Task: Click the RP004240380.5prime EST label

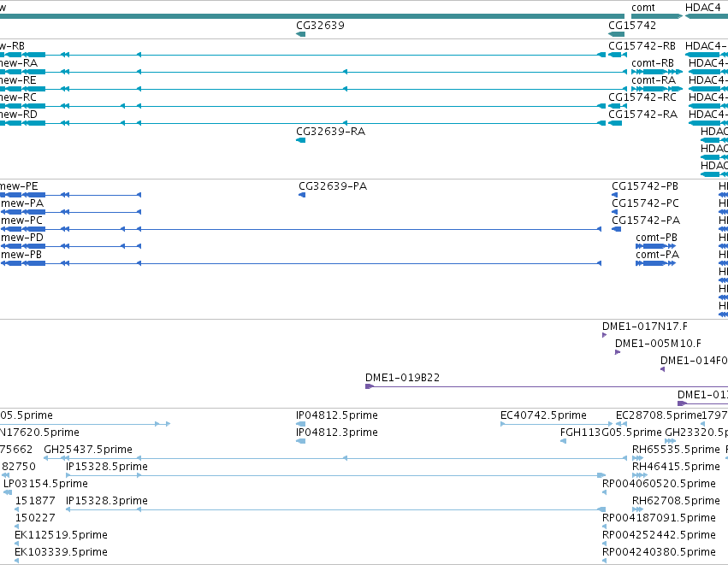Action: click(659, 552)
